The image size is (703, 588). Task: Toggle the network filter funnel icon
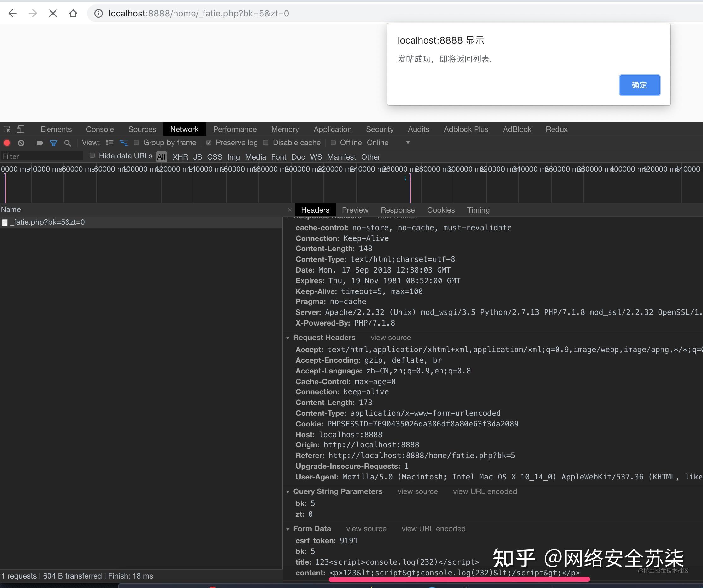pyautogui.click(x=54, y=143)
